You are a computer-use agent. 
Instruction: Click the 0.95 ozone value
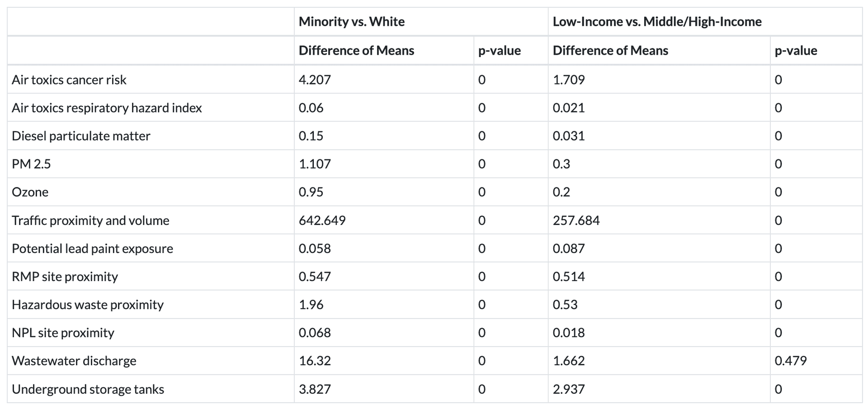pyautogui.click(x=311, y=192)
